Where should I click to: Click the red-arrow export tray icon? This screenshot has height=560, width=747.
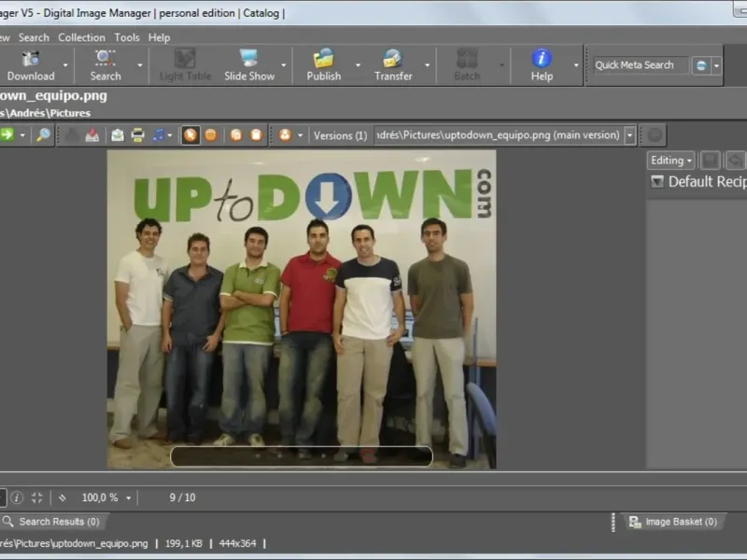click(92, 135)
